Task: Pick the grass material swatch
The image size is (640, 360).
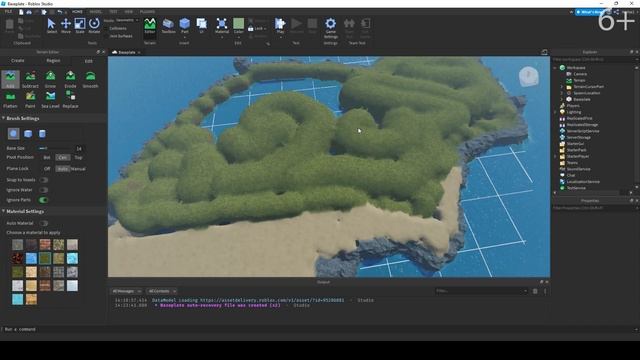Action: (45, 258)
